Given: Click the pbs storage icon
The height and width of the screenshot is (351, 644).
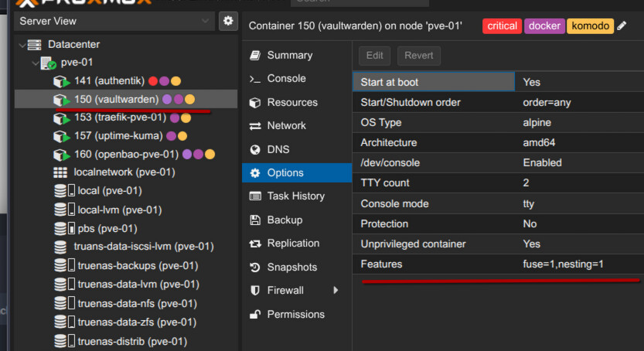Looking at the screenshot, I should pos(61,228).
